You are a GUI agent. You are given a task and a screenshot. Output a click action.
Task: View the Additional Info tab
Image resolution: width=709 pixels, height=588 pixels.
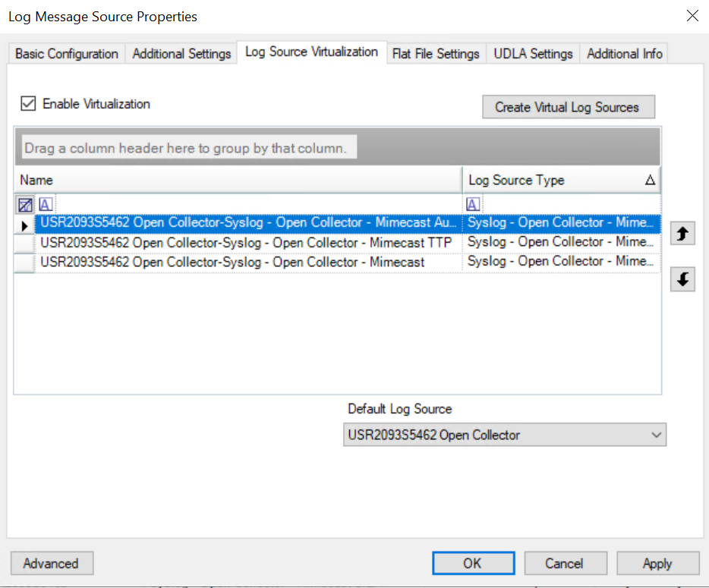pyautogui.click(x=625, y=54)
